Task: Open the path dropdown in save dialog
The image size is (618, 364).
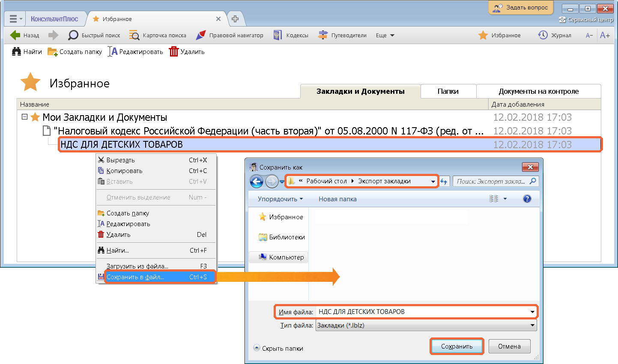Action: [x=433, y=182]
